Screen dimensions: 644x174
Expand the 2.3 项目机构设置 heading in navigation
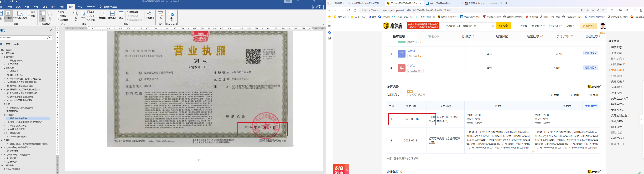pos(4,79)
